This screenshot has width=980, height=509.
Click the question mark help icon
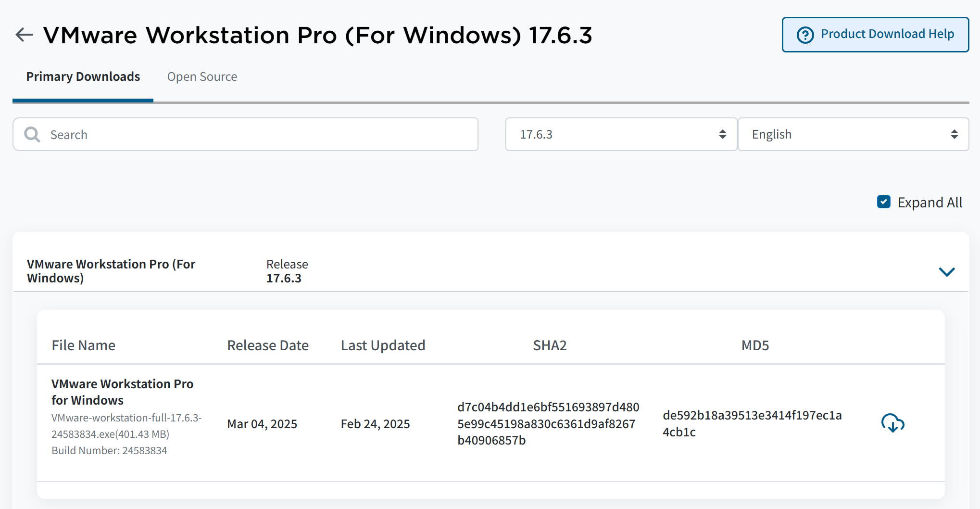pyautogui.click(x=805, y=35)
